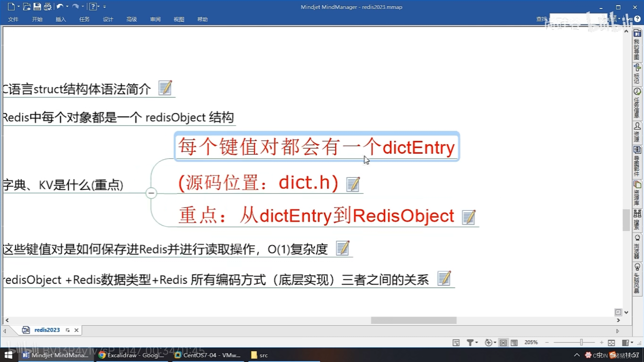Click the Save icon in quick access toolbar
This screenshot has width=644, height=362.
coord(37,6)
